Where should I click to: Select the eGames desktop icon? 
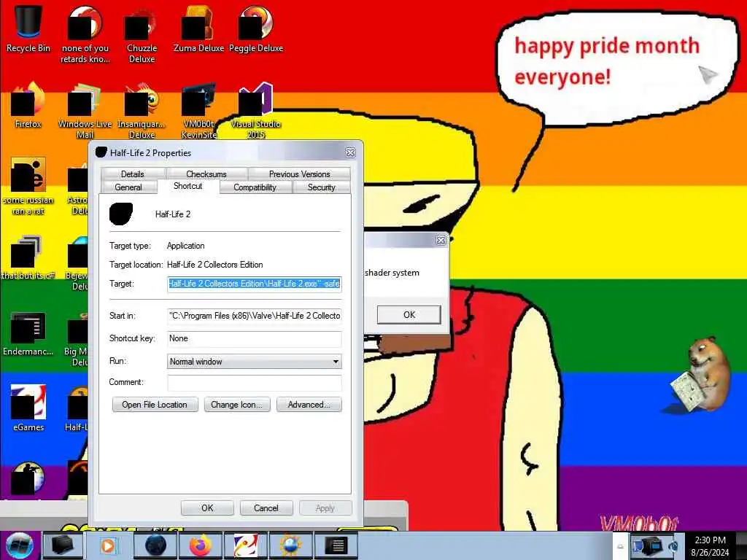point(28,408)
